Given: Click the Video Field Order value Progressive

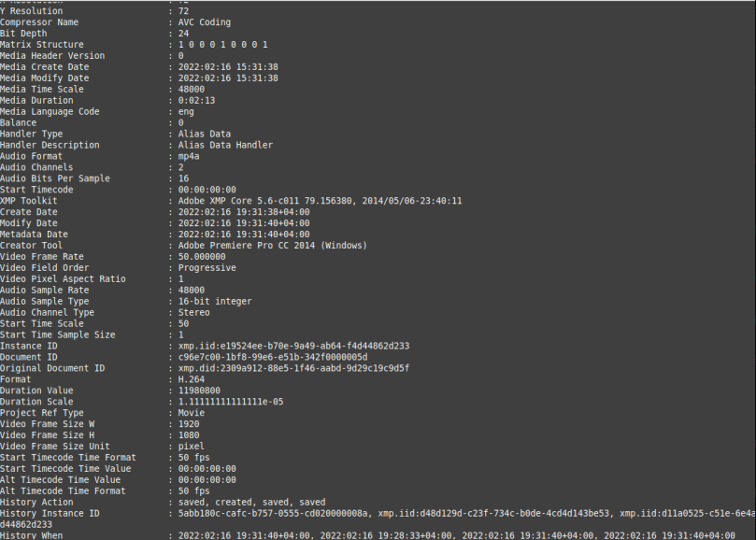Looking at the screenshot, I should pyautogui.click(x=207, y=267).
